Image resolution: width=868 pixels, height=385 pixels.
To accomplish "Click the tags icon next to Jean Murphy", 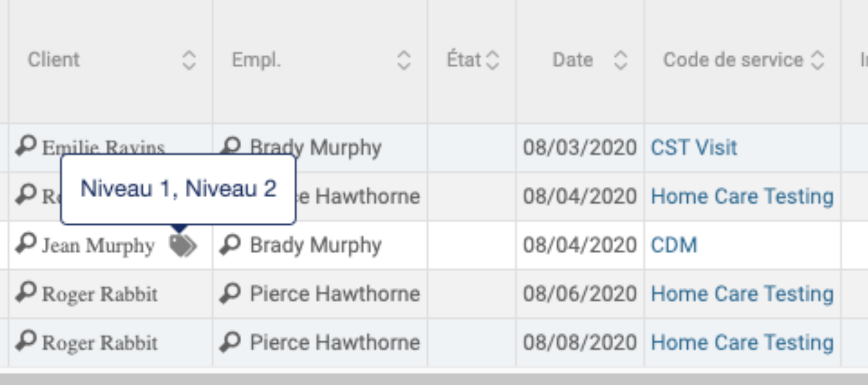I will coord(183,245).
